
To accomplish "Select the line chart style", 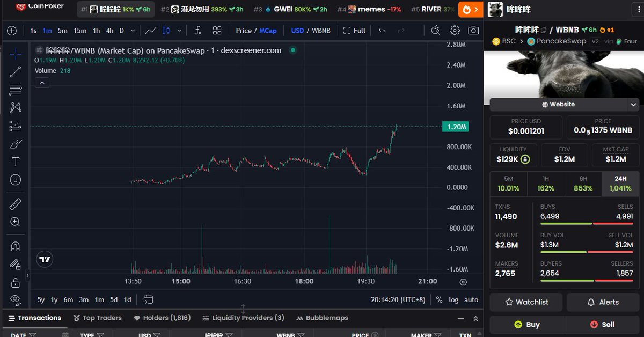I will (151, 31).
